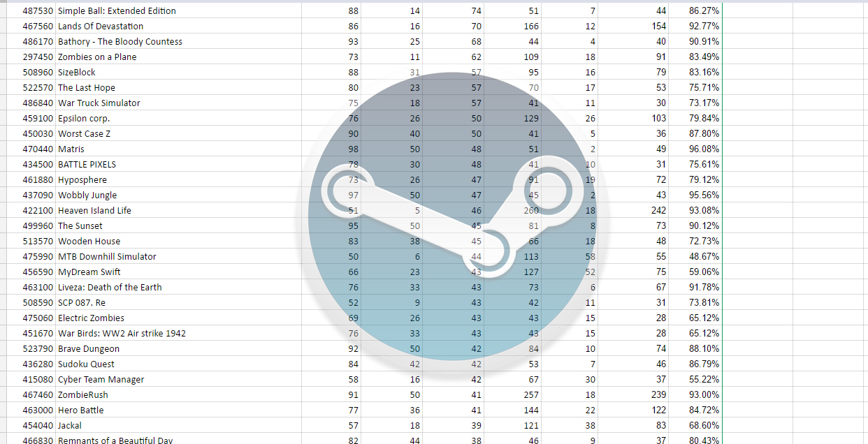Select the 59.06% percentage cell
Image resolution: width=868 pixels, height=444 pixels.
click(x=695, y=272)
